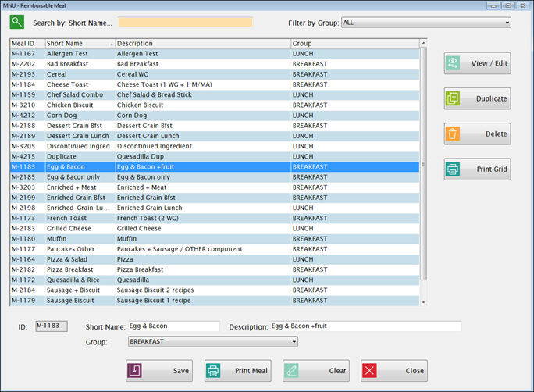The height and width of the screenshot is (392, 534).
Task: Sort by the Description column header
Action: [x=203, y=44]
